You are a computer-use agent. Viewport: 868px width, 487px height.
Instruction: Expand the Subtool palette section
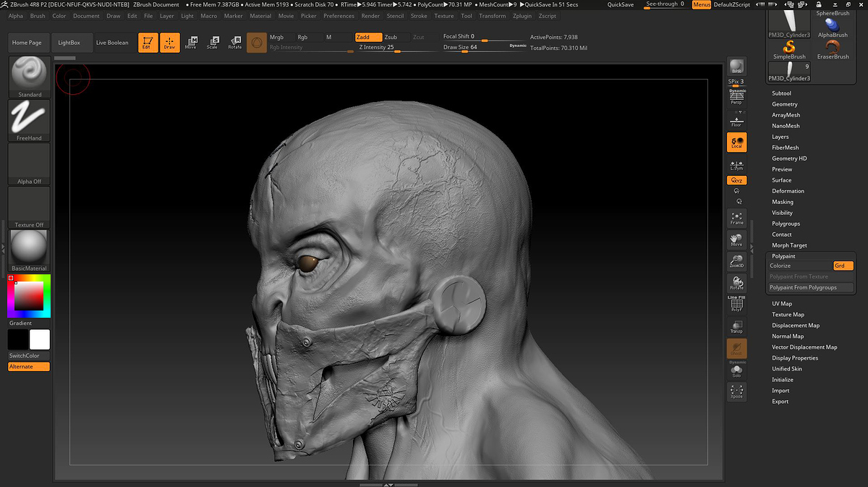pyautogui.click(x=781, y=93)
